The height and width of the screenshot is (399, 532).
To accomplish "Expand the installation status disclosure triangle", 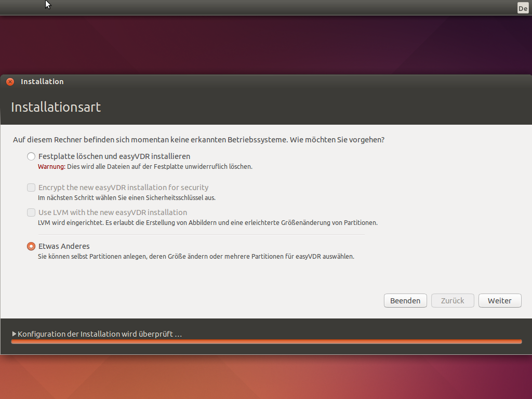I will pos(15,334).
